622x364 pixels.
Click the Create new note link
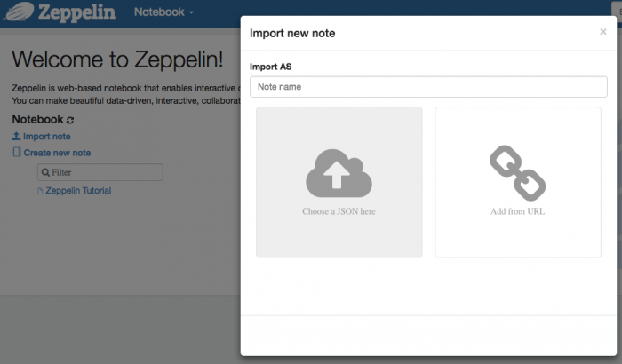[57, 153]
